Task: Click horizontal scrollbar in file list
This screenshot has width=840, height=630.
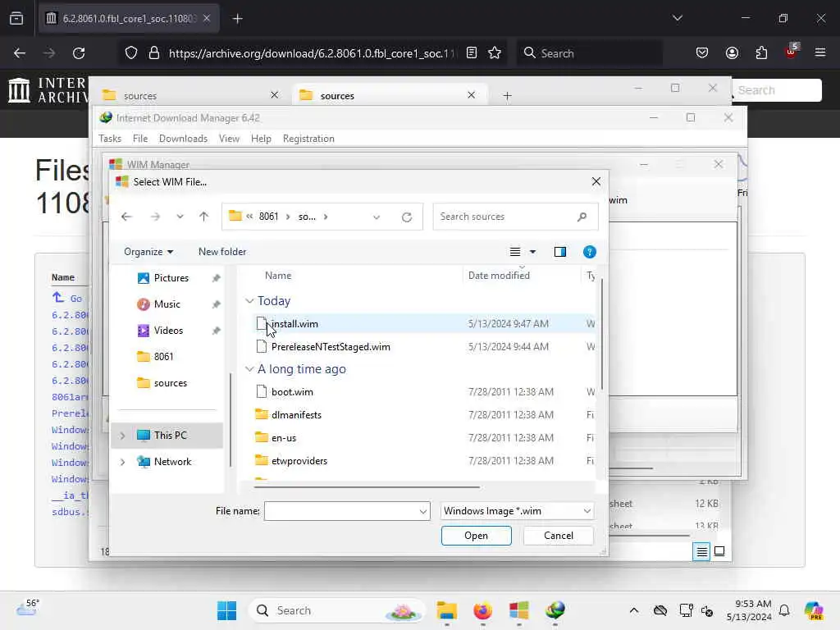Action: click(367, 487)
